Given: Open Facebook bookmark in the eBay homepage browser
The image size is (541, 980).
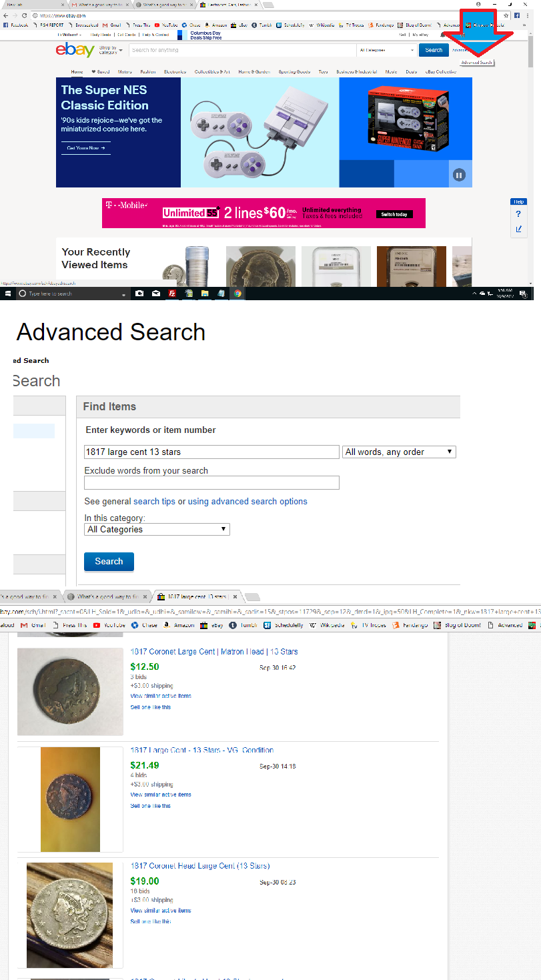Looking at the screenshot, I should click(15, 25).
